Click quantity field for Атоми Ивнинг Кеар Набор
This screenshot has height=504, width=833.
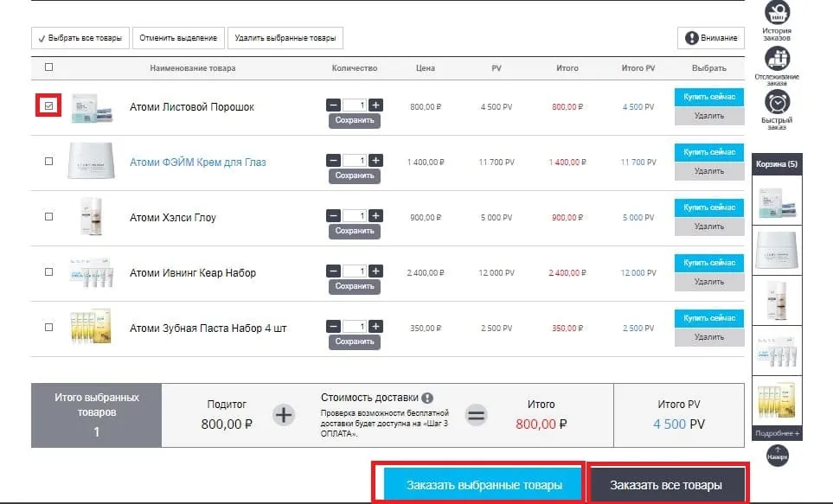[355, 271]
